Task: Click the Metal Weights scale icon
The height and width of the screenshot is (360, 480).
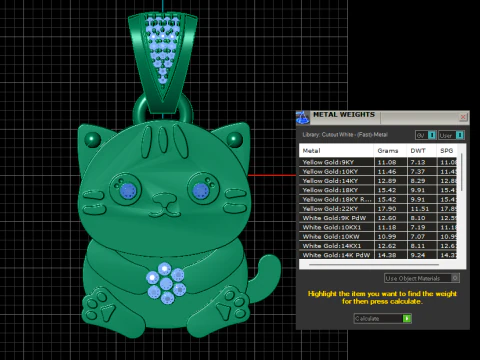Action: [302, 118]
